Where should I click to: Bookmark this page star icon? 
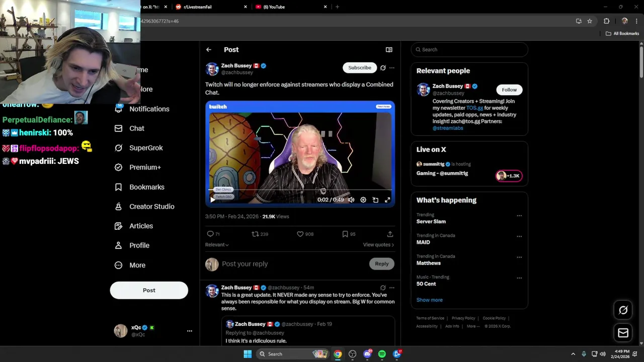[x=590, y=21]
